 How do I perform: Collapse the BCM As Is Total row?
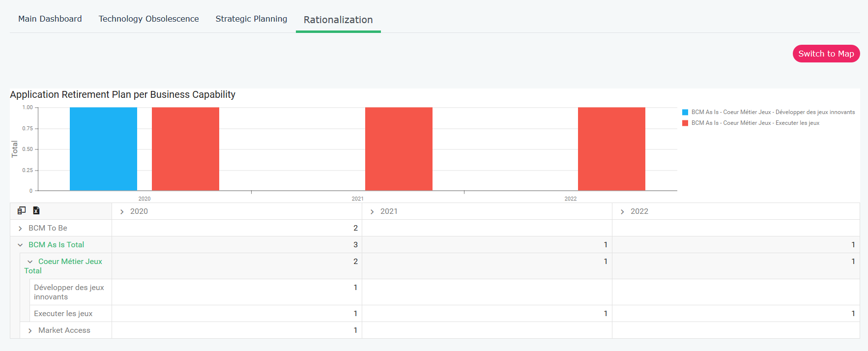pos(20,245)
